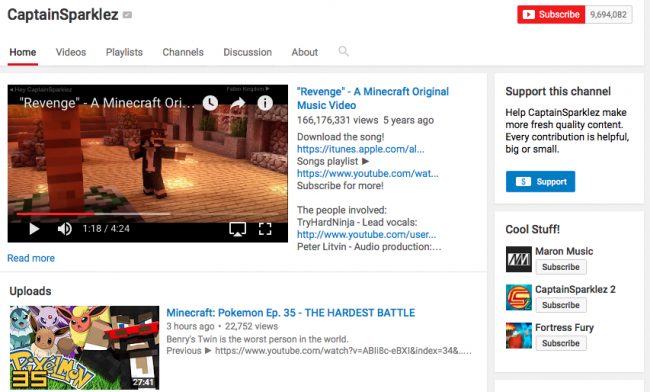View the About tab
The width and height of the screenshot is (650, 392).
click(x=304, y=52)
